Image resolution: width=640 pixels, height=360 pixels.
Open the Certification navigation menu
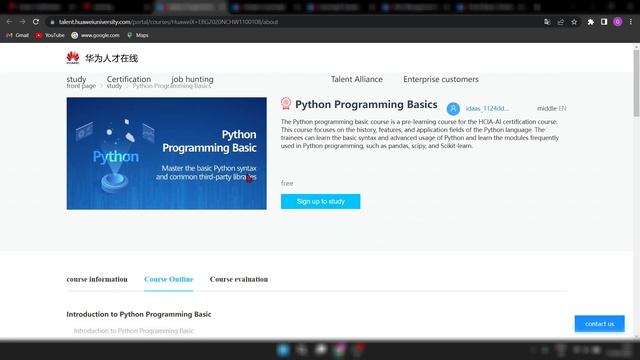129,79
